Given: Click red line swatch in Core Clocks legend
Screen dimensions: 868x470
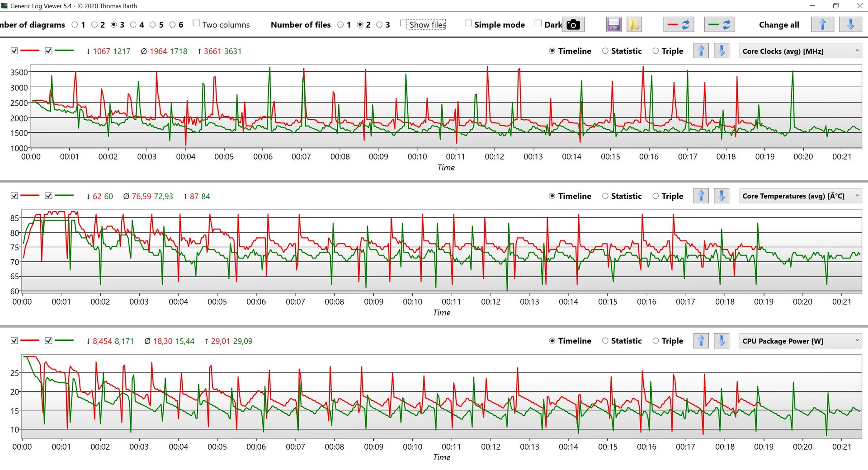Looking at the screenshot, I should [x=30, y=51].
